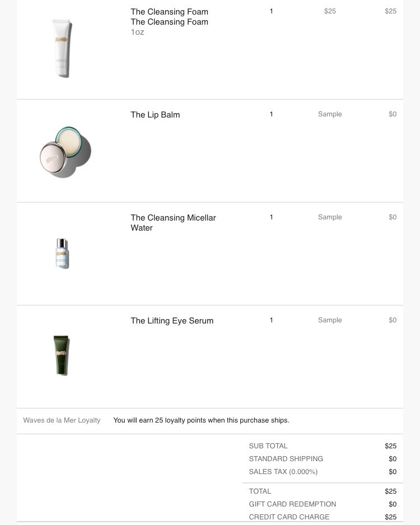Open the Lifting Eye Serum tube image
This screenshot has width=420, height=525.
(x=62, y=355)
